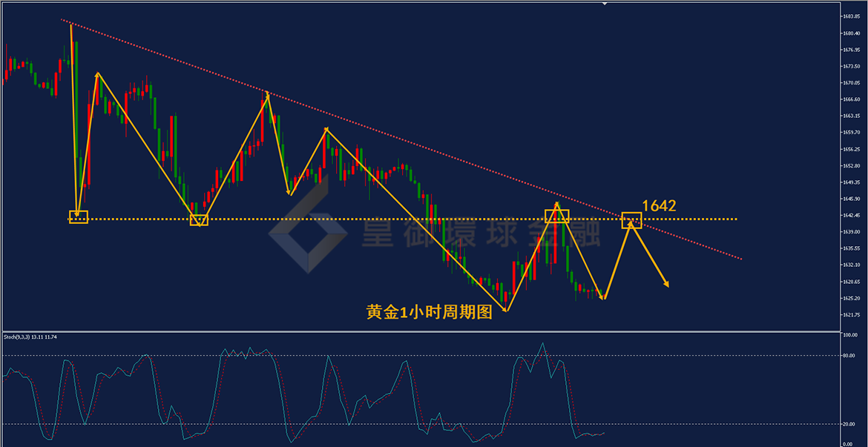Screen dimensions: 868x447
Task: Select the 1642.45 price axis label
Action: pos(851,215)
